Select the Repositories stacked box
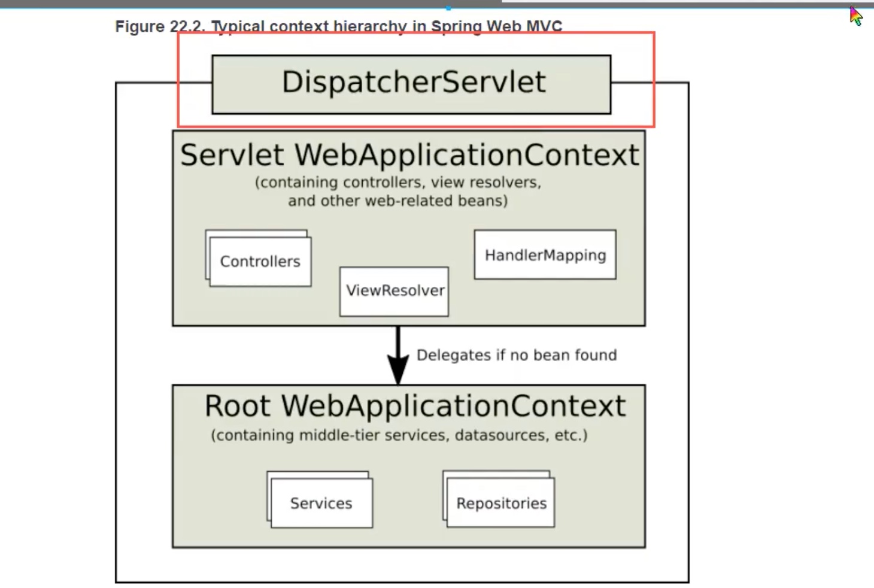Image resolution: width=874 pixels, height=588 pixels. [501, 503]
